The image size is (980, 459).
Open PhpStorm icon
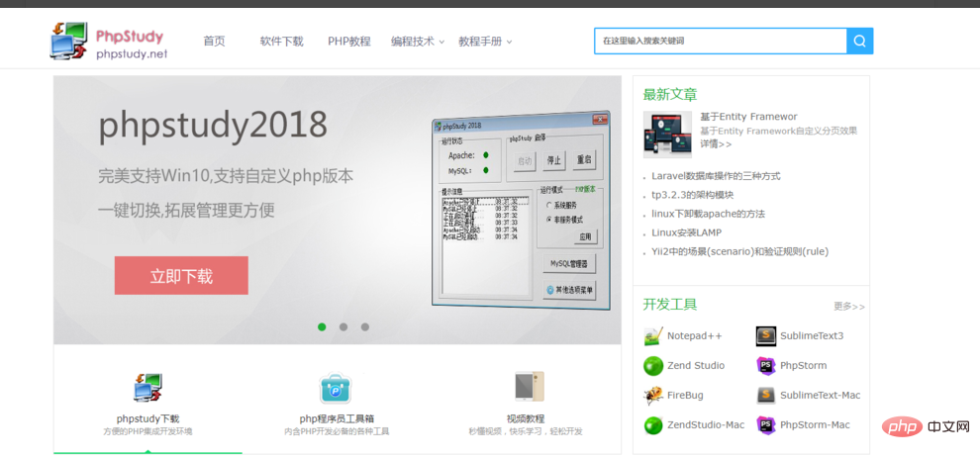point(766,366)
